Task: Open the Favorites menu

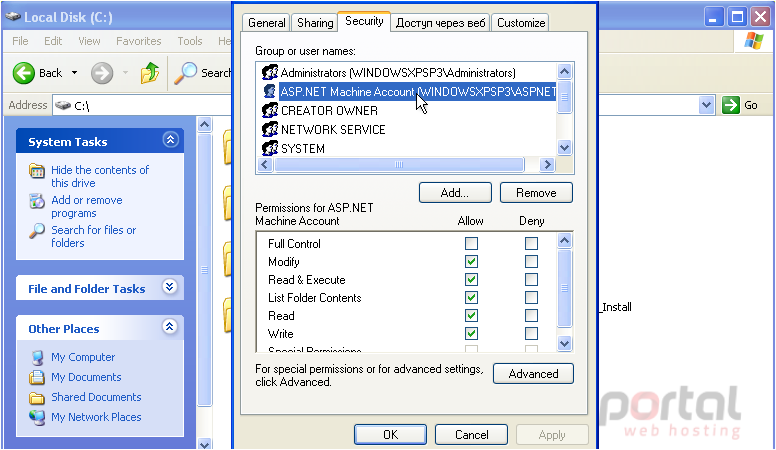Action: [x=139, y=41]
